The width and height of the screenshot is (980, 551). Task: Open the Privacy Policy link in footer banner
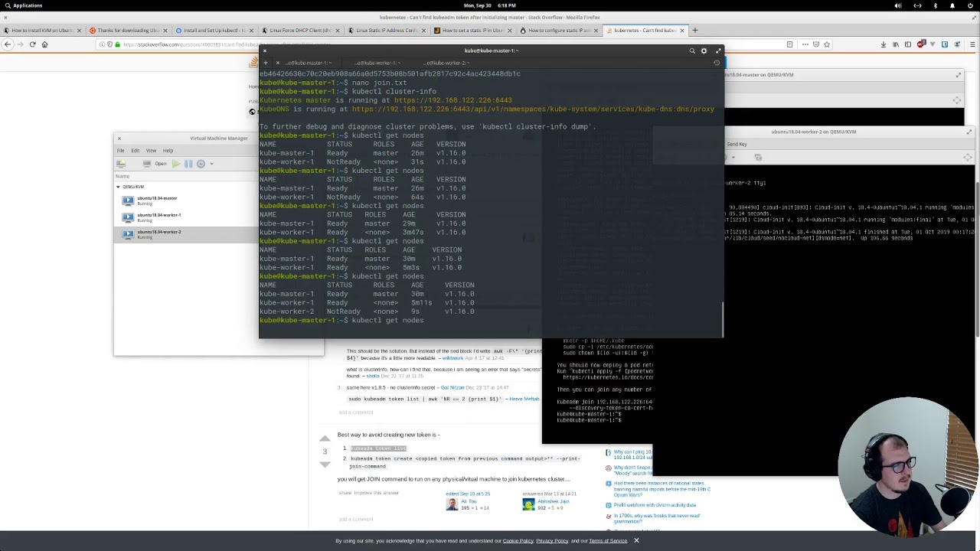552,541
